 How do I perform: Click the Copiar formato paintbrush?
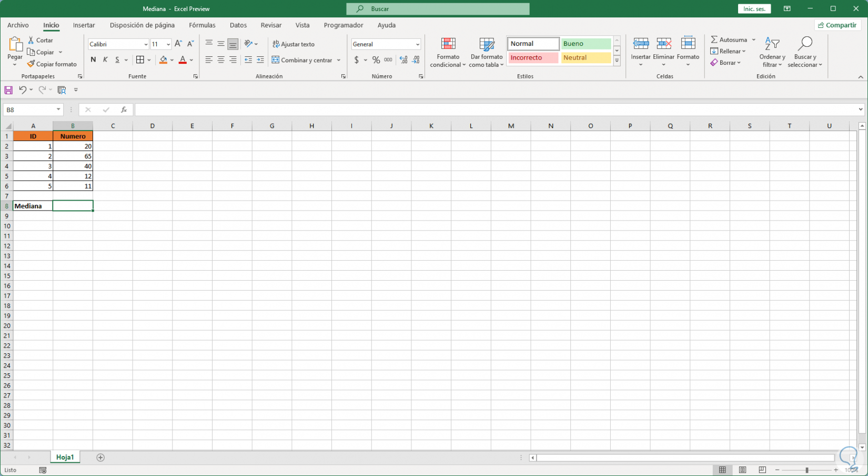[31, 64]
